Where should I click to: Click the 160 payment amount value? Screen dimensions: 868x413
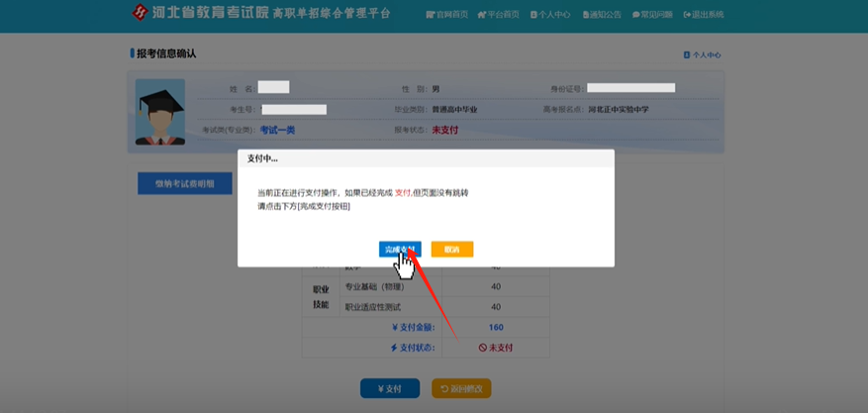tap(496, 327)
